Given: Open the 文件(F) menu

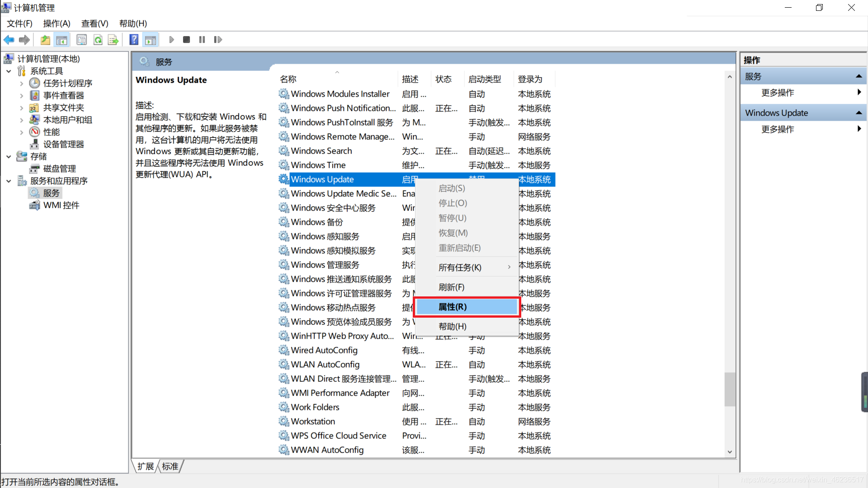Looking at the screenshot, I should tap(19, 23).
